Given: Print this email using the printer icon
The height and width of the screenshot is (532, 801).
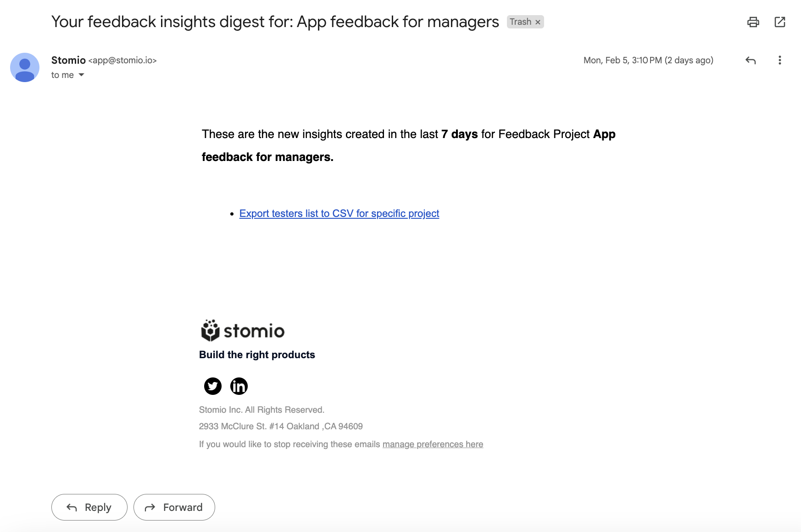Looking at the screenshot, I should [753, 22].
